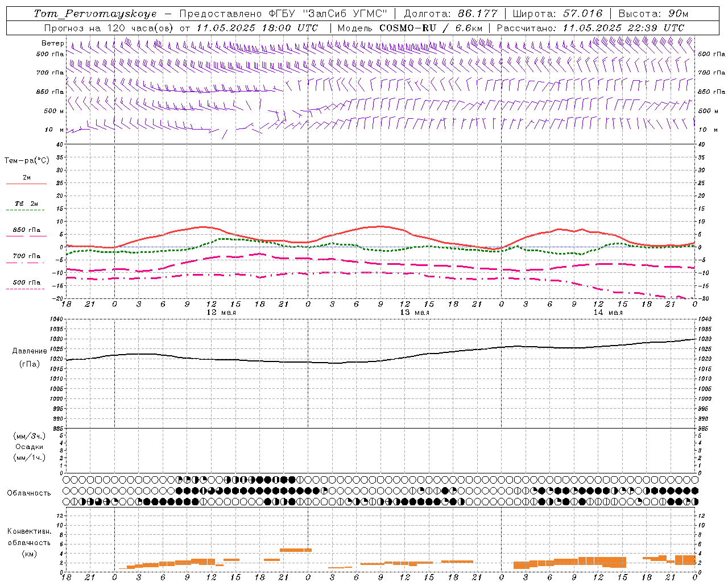Click the Облачность cloud cover label

tap(29, 493)
